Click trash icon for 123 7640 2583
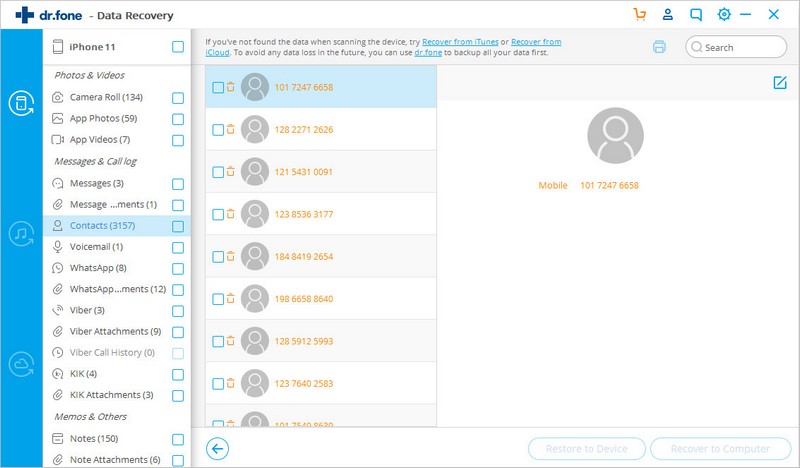800x468 pixels. 231,383
